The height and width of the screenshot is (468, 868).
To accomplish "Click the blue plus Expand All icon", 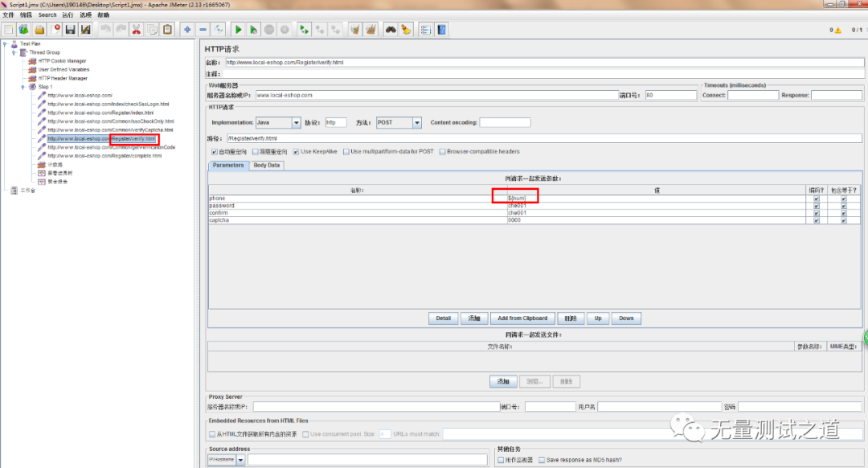I will coord(187,30).
